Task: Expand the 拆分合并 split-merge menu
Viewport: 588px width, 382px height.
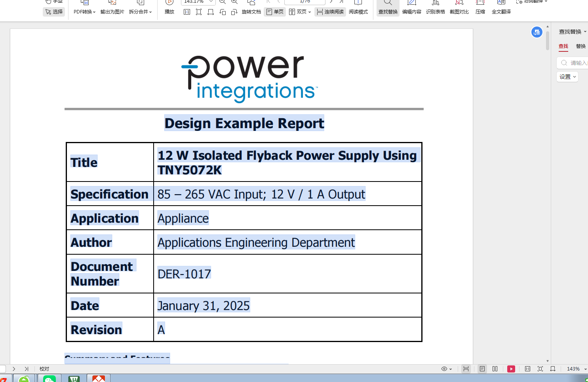Action: click(x=140, y=12)
